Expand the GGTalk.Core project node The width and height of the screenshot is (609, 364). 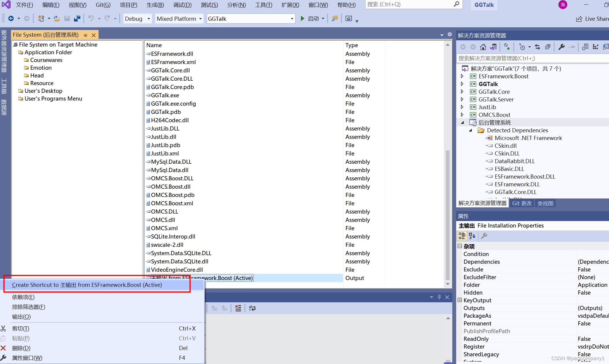(x=462, y=92)
